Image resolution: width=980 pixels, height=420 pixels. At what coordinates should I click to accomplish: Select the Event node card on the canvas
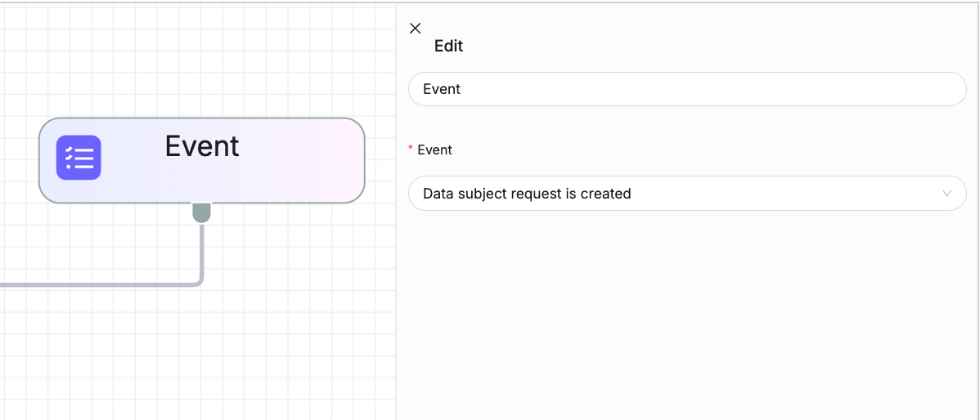(x=201, y=160)
